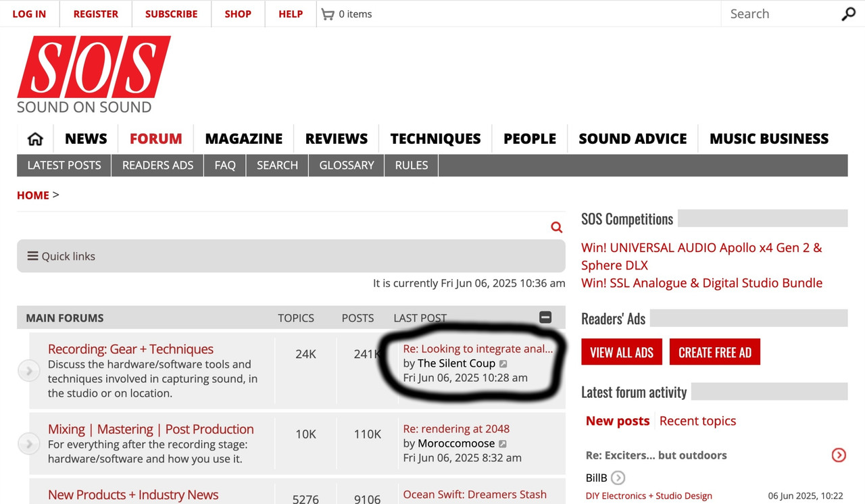The width and height of the screenshot is (865, 504).
Task: Open the FAQ submenu item
Action: (x=225, y=166)
